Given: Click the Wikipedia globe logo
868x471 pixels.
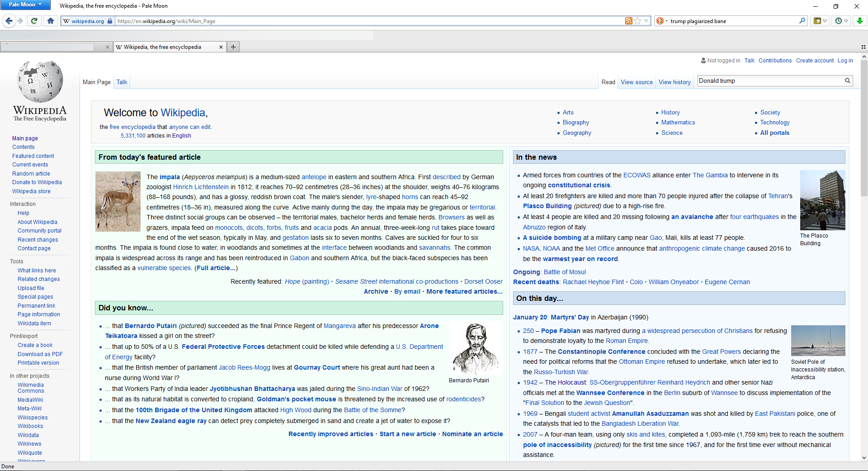Looking at the screenshot, I should point(40,81).
